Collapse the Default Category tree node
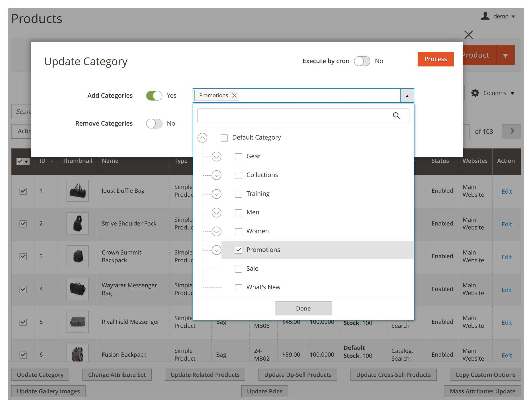 click(x=202, y=138)
